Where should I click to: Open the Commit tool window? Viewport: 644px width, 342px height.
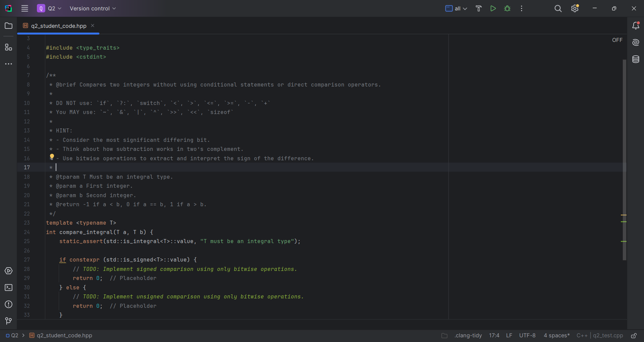pos(8,321)
